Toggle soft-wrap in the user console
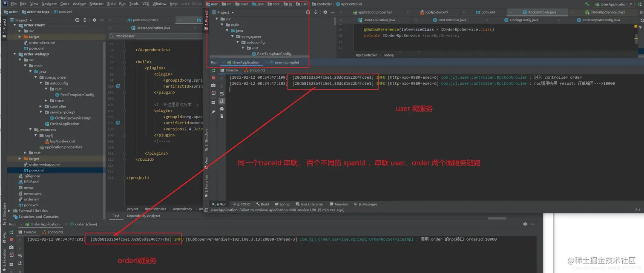Viewport: 644px width, 273px height. (x=221, y=94)
